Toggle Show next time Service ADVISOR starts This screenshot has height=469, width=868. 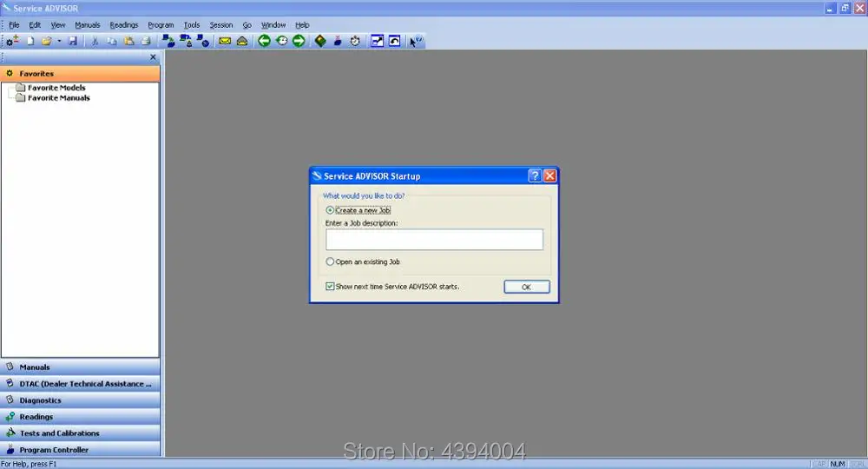[x=392, y=287]
